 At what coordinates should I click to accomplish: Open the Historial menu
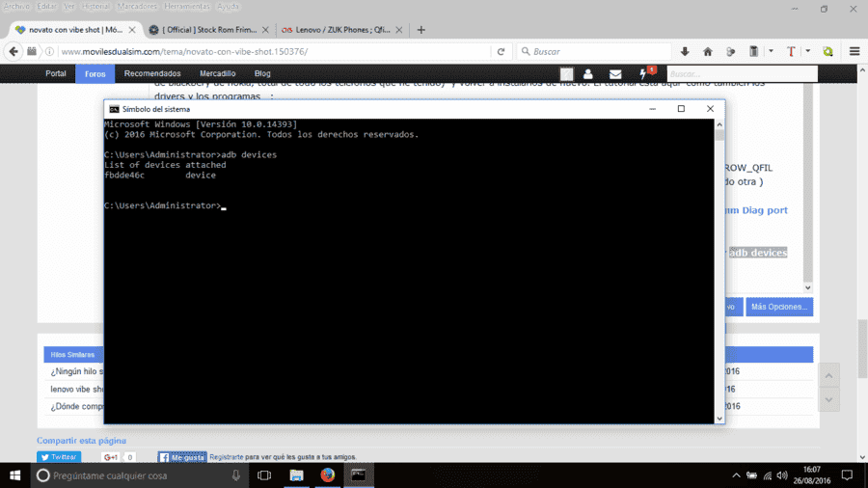pos(95,6)
